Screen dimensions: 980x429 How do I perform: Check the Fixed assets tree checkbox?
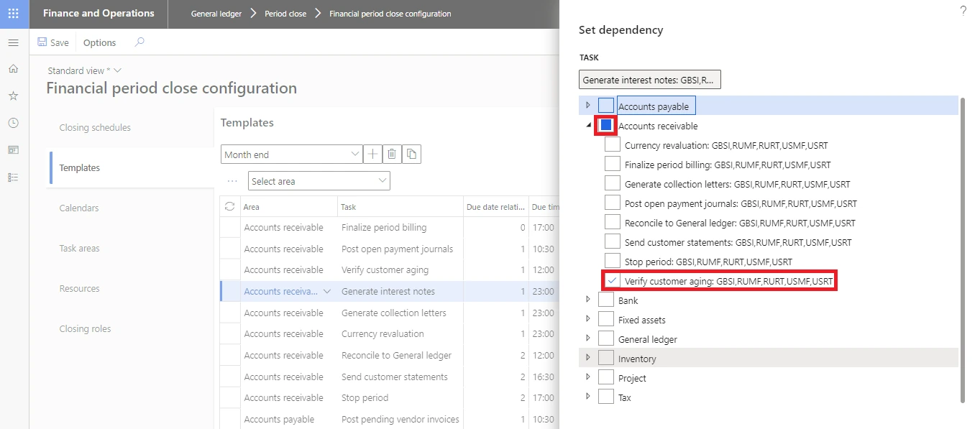coord(606,319)
